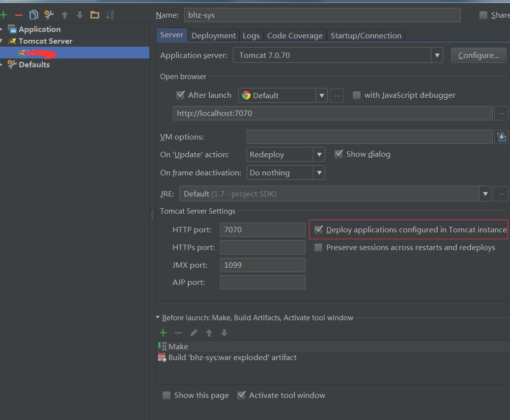Switch to the Deployment tab
This screenshot has height=420, width=510.
pos(213,35)
